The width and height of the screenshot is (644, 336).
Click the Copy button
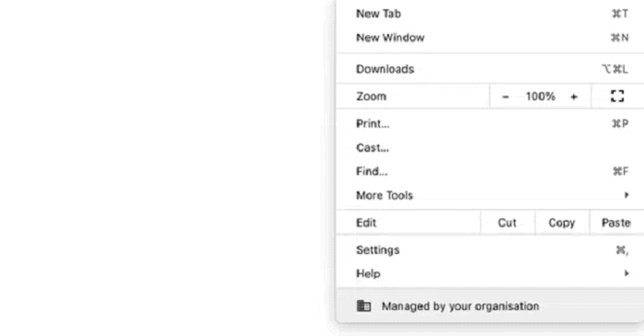click(x=562, y=223)
